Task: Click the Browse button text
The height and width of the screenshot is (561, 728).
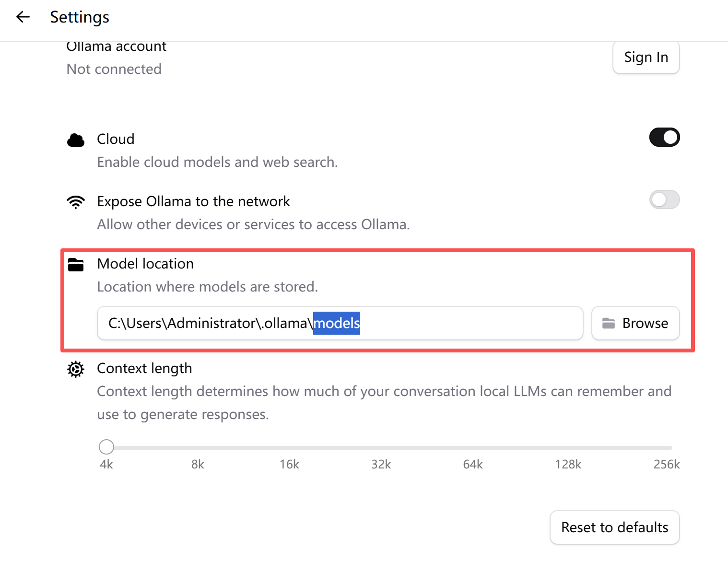Action: click(x=645, y=323)
